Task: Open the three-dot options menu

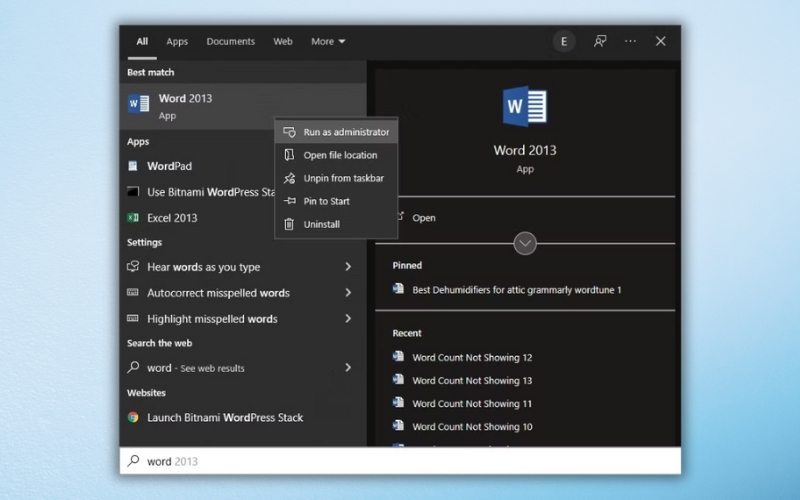Action: coord(630,41)
